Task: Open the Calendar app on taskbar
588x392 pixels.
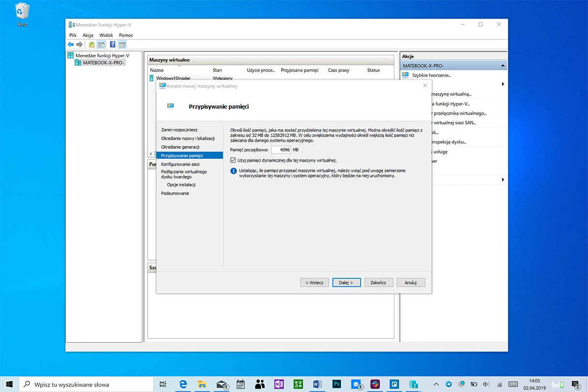Action: [x=241, y=384]
